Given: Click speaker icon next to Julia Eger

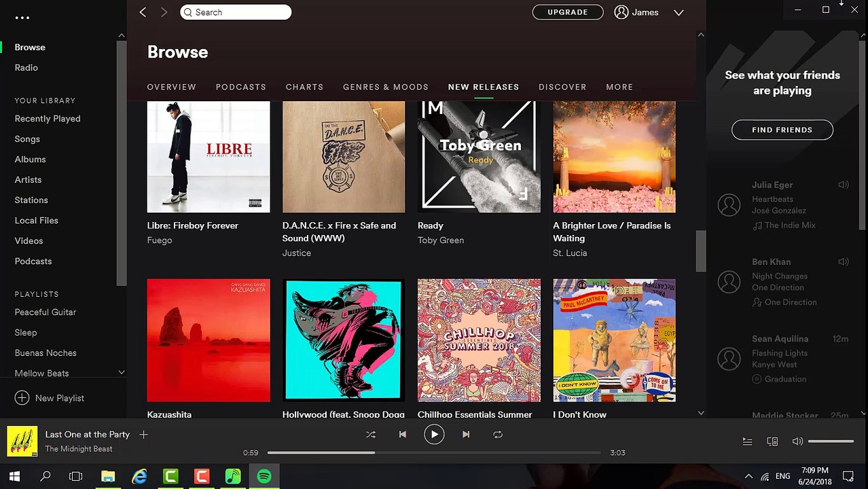Looking at the screenshot, I should click(x=844, y=185).
